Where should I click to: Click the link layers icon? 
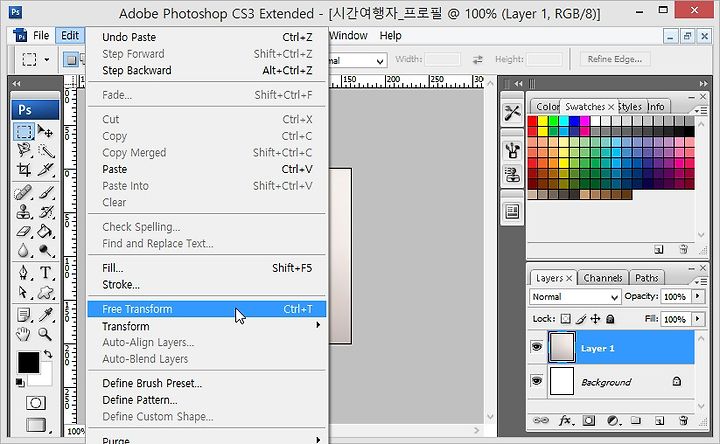(541, 420)
